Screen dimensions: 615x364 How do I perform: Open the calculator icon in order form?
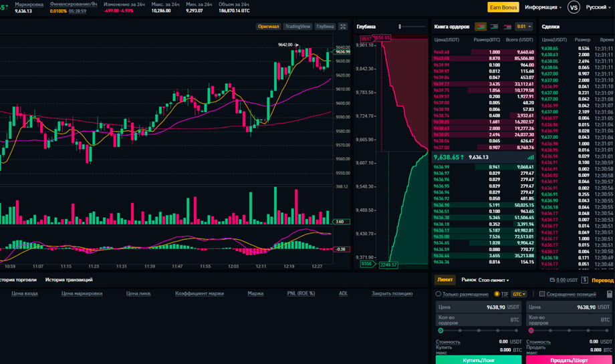pos(610,294)
